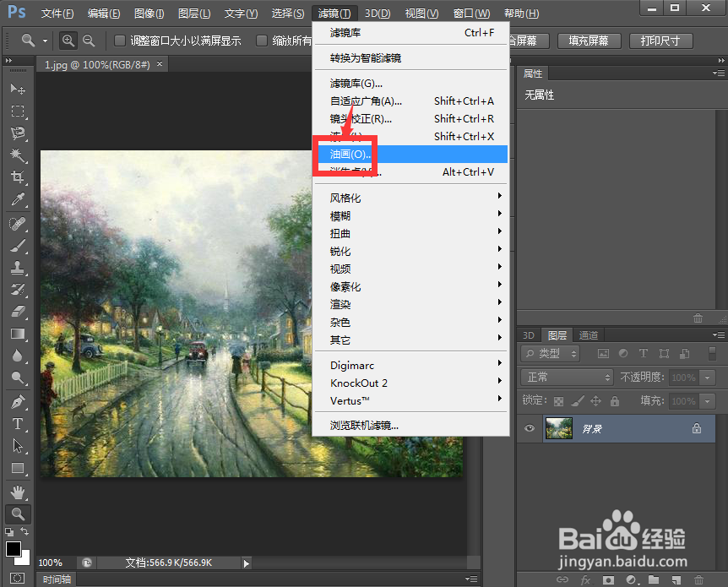This screenshot has height=587, width=728.
Task: Select the Lasso tool
Action: click(x=18, y=133)
